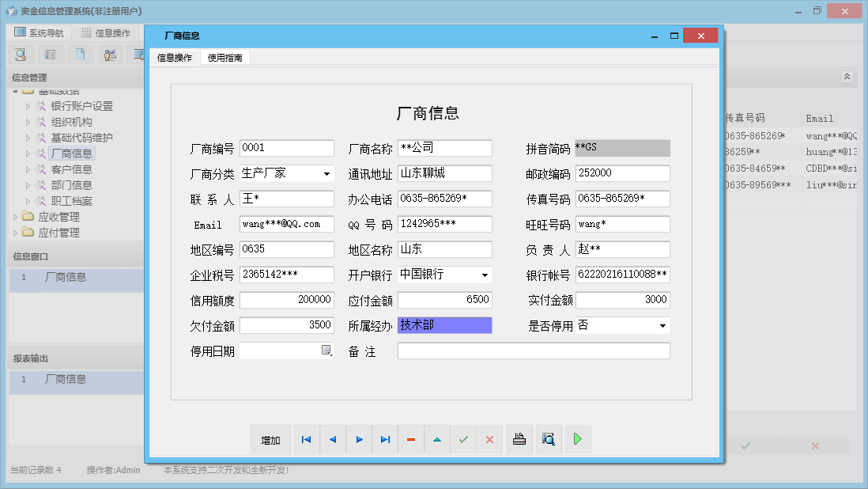Open the print preview icon
The image size is (868, 489).
(549, 439)
